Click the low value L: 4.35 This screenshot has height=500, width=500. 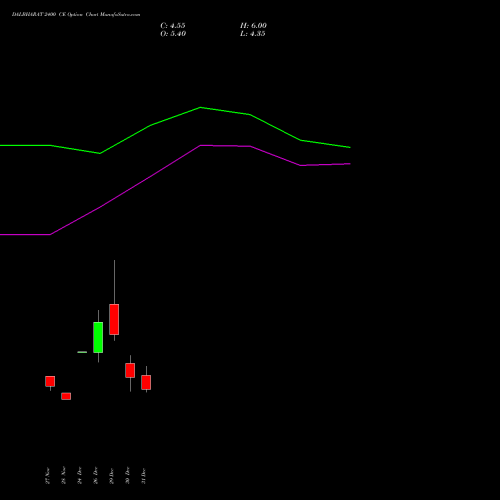tap(253, 34)
